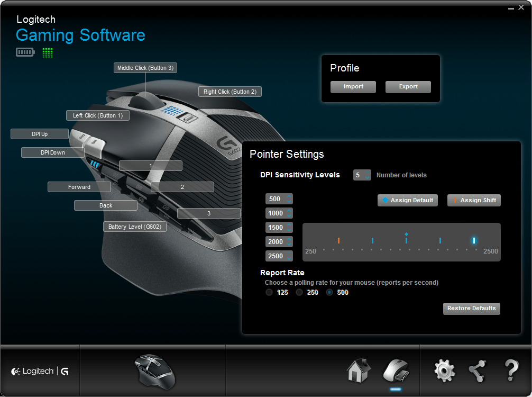This screenshot has width=532, height=397.
Task: Click the Right Click (Button 2) label
Action: coord(230,92)
